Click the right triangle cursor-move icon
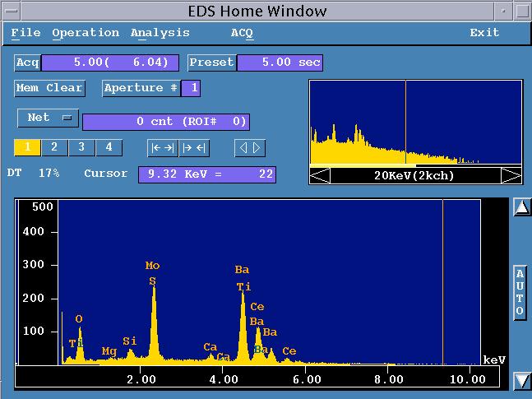 (x=257, y=148)
